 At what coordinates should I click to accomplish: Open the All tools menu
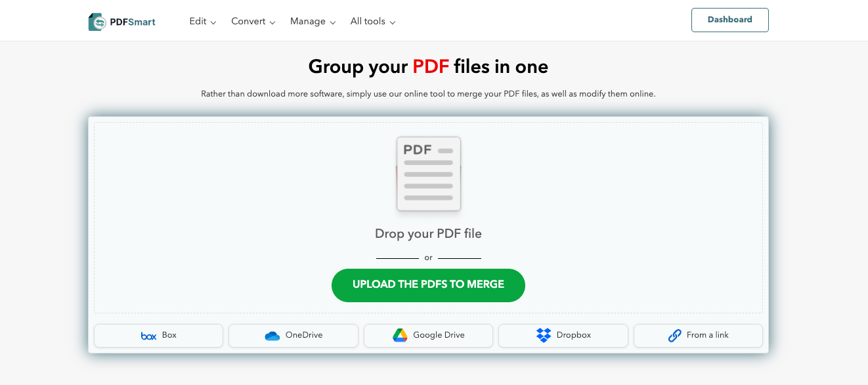(368, 21)
